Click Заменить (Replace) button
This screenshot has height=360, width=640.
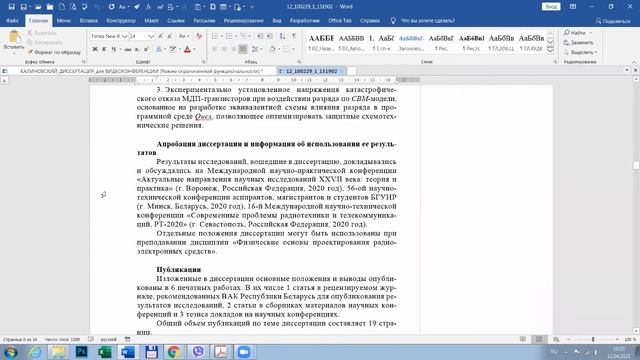579,42
